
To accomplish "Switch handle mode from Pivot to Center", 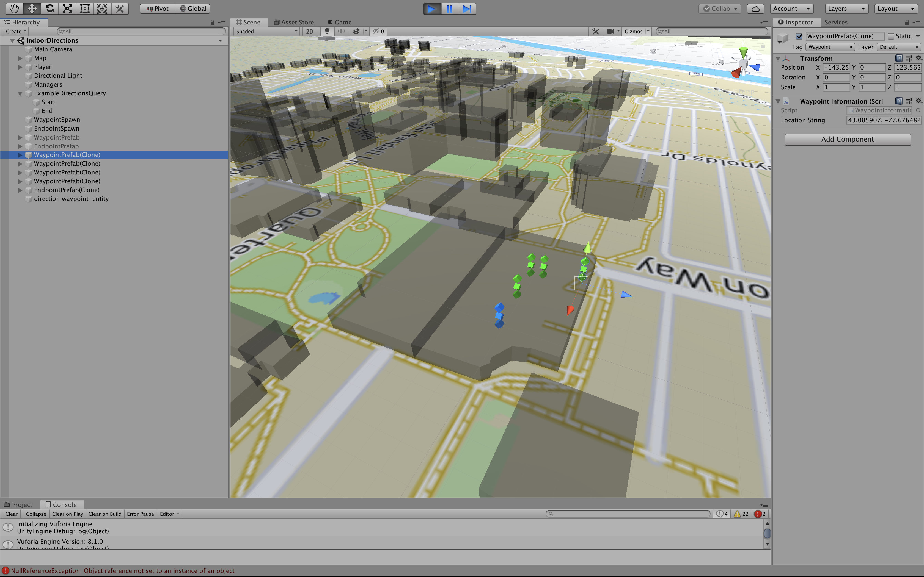I will click(x=156, y=9).
